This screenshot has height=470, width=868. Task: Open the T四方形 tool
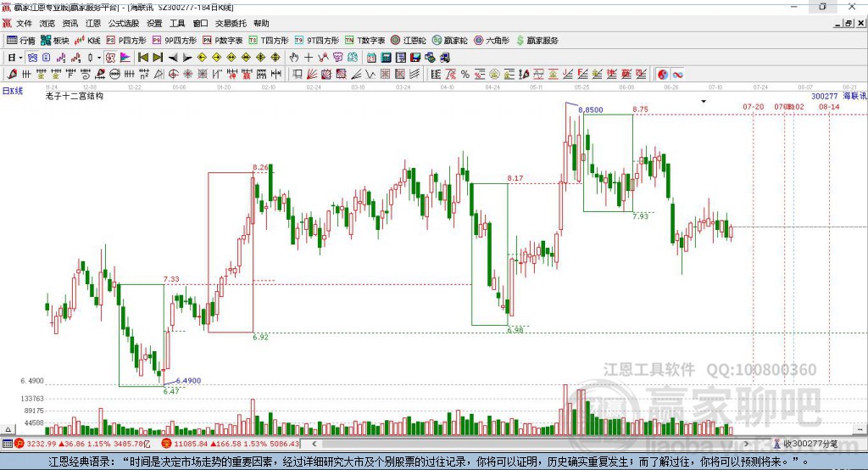coord(269,41)
